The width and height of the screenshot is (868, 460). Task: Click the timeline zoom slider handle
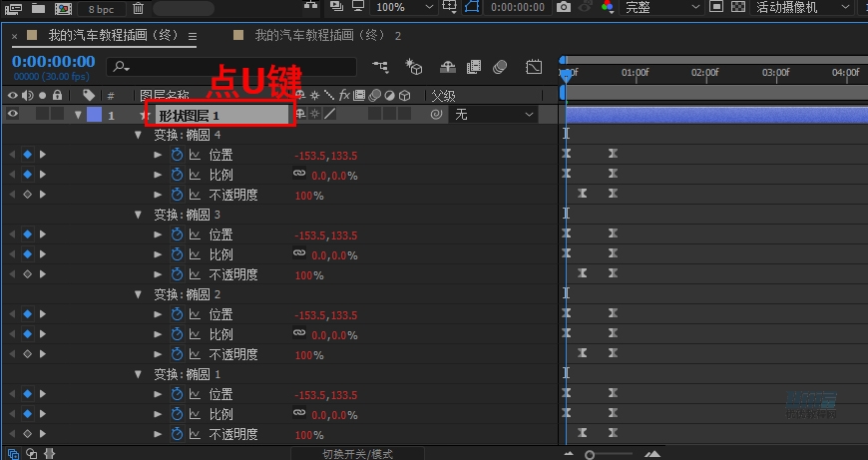(590, 455)
